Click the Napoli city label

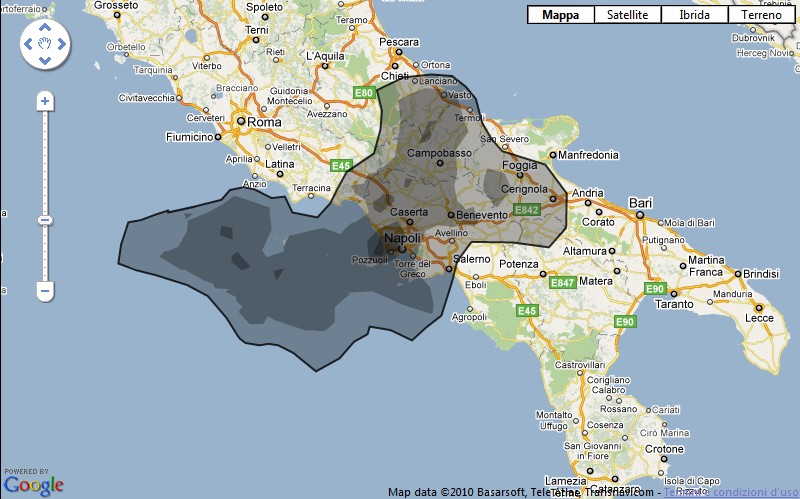(x=404, y=242)
